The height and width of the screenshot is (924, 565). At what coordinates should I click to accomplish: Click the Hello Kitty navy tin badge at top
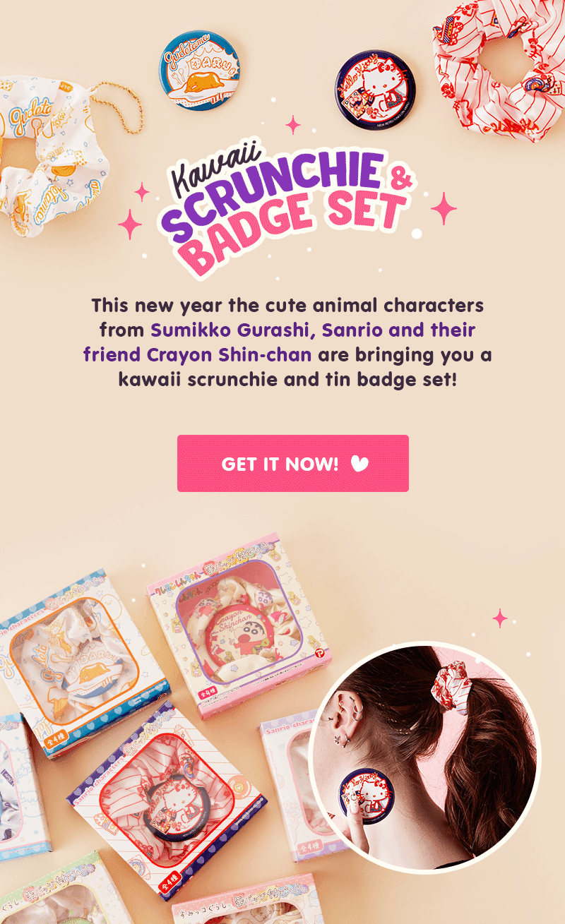[375, 89]
